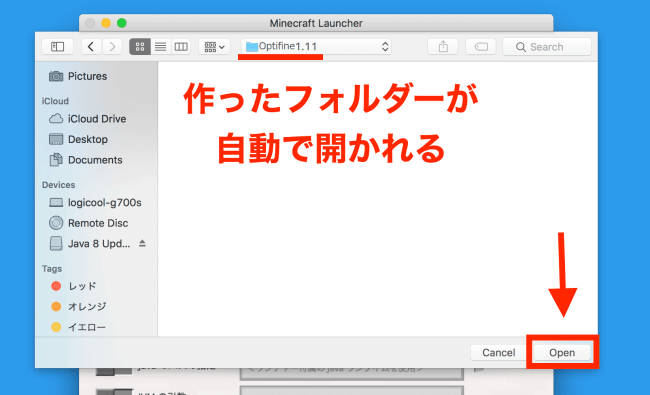Click the Tags section heading
This screenshot has height=395, width=650.
click(52, 269)
